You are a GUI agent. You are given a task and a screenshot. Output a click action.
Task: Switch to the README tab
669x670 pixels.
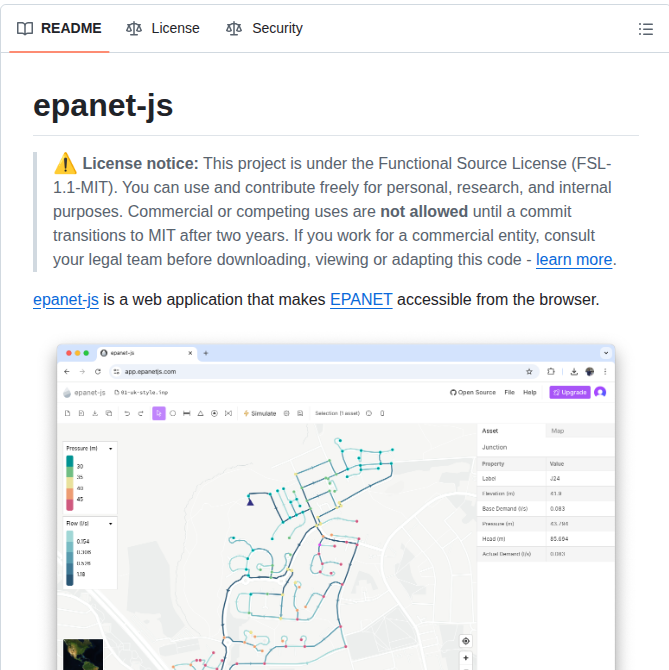point(59,28)
